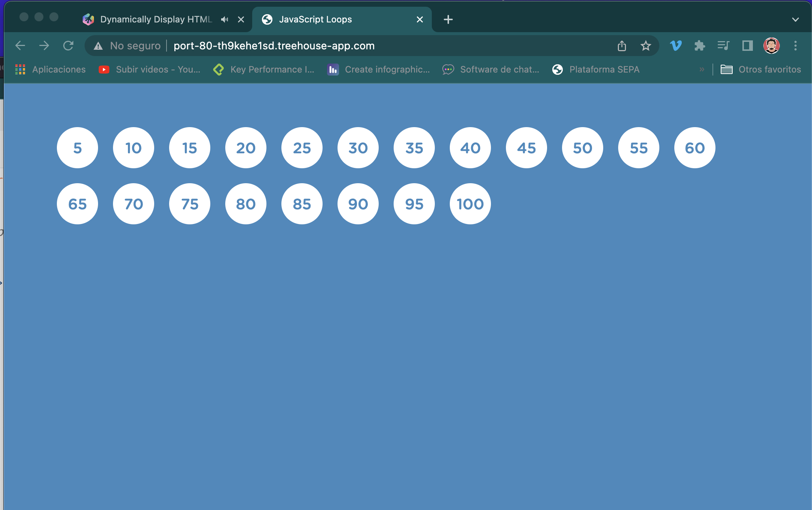Open Chrome three-dot menu

coord(796,46)
